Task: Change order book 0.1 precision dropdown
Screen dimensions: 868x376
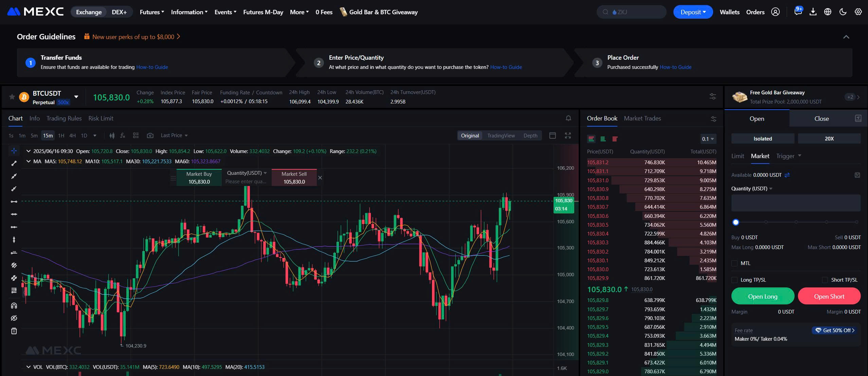Action: (708, 139)
